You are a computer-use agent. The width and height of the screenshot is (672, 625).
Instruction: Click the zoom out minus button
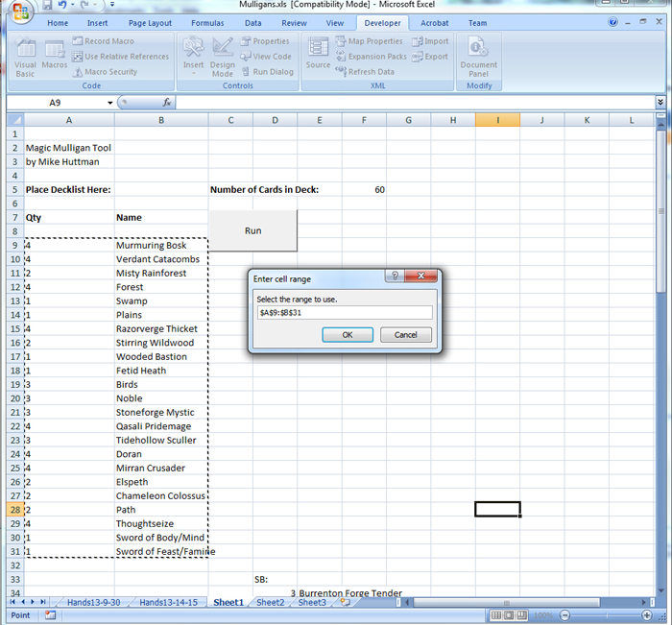coord(564,615)
